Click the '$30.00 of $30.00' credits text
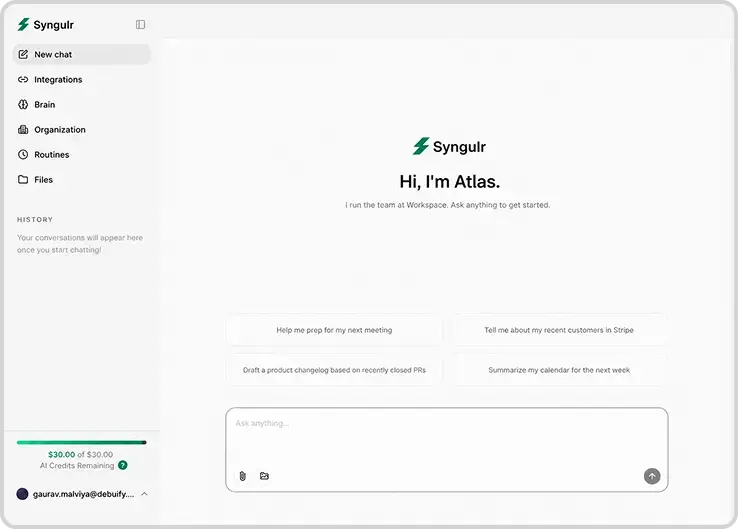The height and width of the screenshot is (529, 738). point(80,455)
